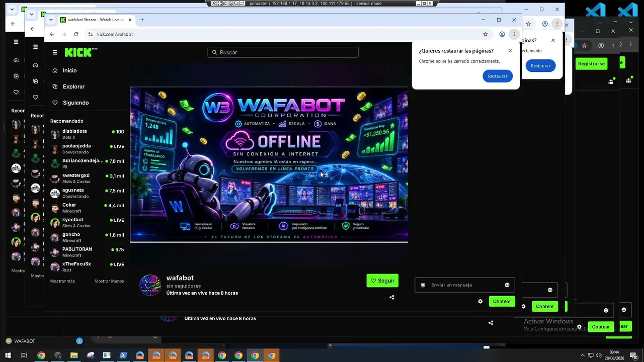Open the emoji picker in front chat box
Viewport: 644px width, 362px height.
pyautogui.click(x=507, y=285)
